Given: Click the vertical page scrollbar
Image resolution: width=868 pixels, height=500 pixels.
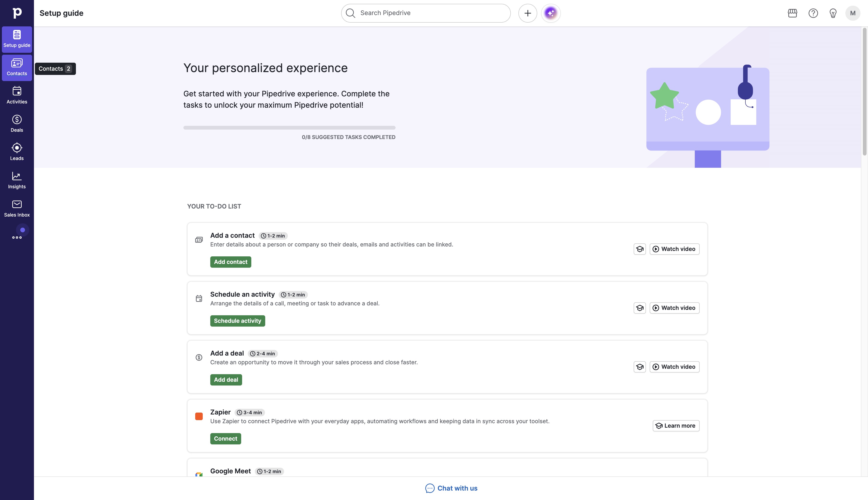Looking at the screenshot, I should coord(864,92).
